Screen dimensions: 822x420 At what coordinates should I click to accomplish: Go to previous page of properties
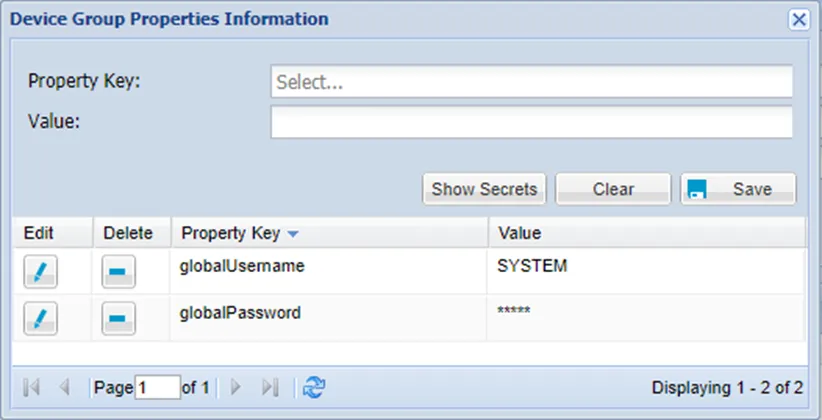click(65, 387)
